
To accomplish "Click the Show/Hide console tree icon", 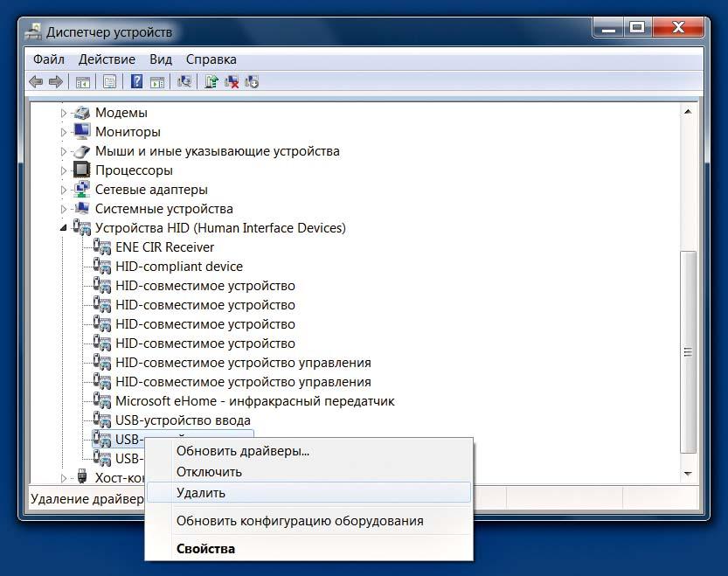I will pos(82,82).
